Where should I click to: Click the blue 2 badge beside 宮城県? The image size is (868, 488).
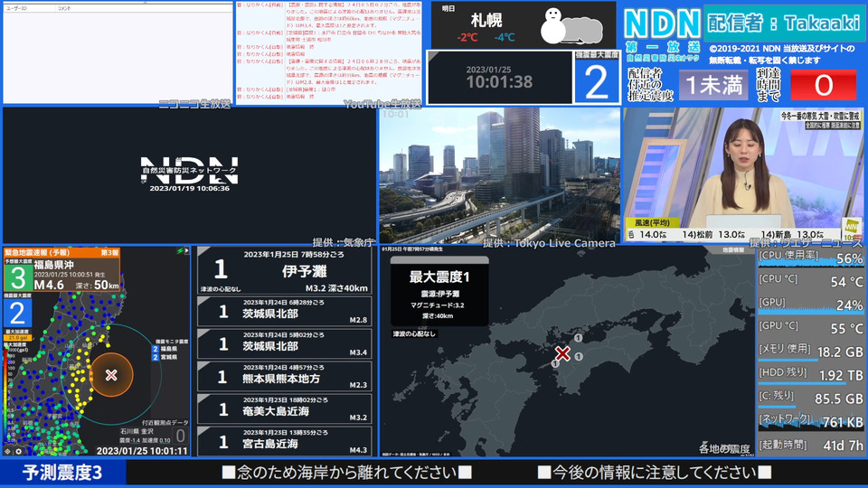(156, 358)
